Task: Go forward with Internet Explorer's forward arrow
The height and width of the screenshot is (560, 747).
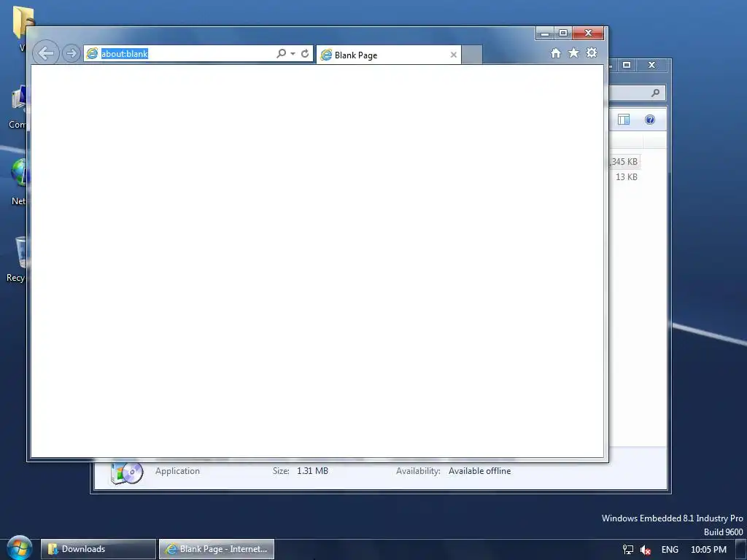Action: pos(71,52)
